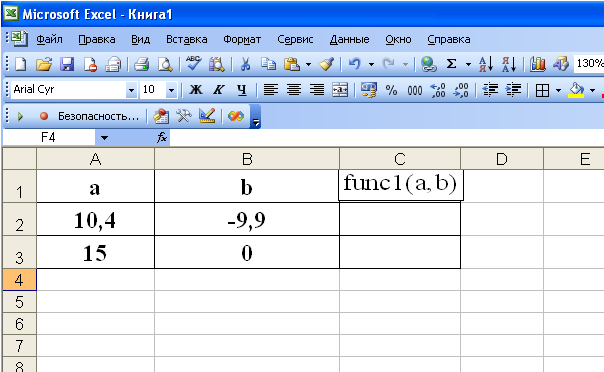Open the Сервис menu
The height and width of the screenshot is (372, 604).
[x=295, y=39]
